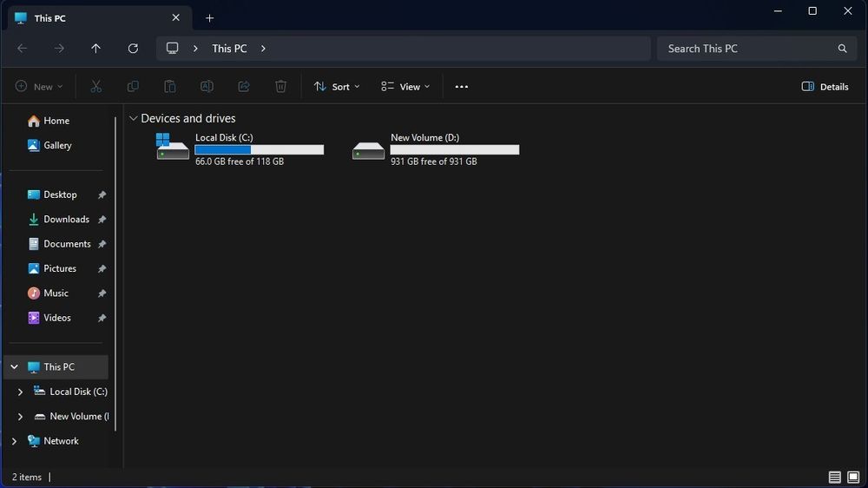
Task: Unpin Desktop using its pin icon
Action: click(x=102, y=195)
